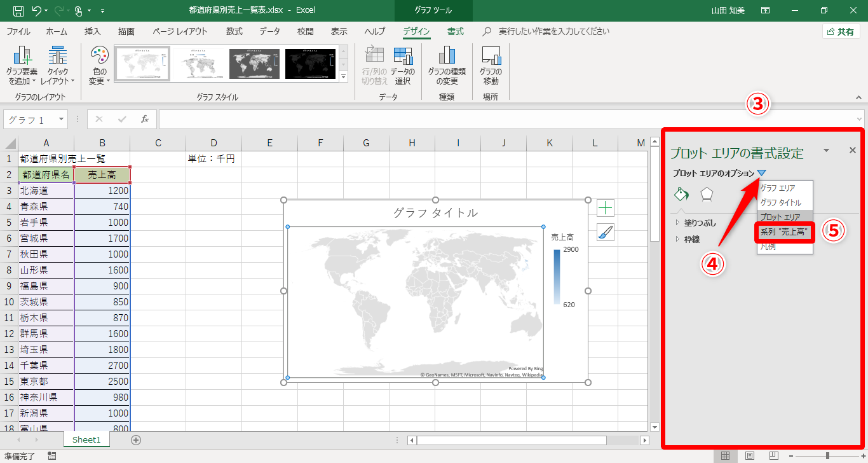
Task: Apply the dark gray map chart style
Action: tap(254, 64)
